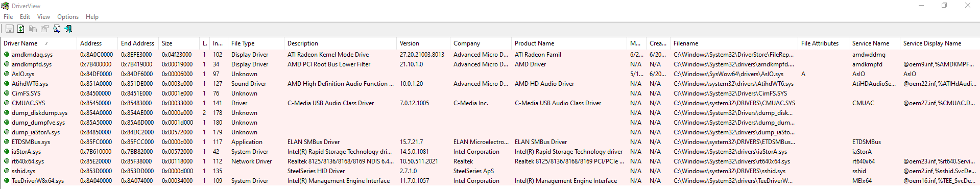Click the Find toolbar icon
Screen dimensions: 980x189
[57, 29]
